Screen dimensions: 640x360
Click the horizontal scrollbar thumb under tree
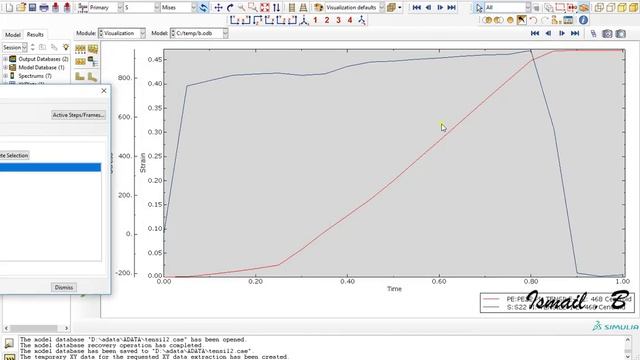(34, 328)
